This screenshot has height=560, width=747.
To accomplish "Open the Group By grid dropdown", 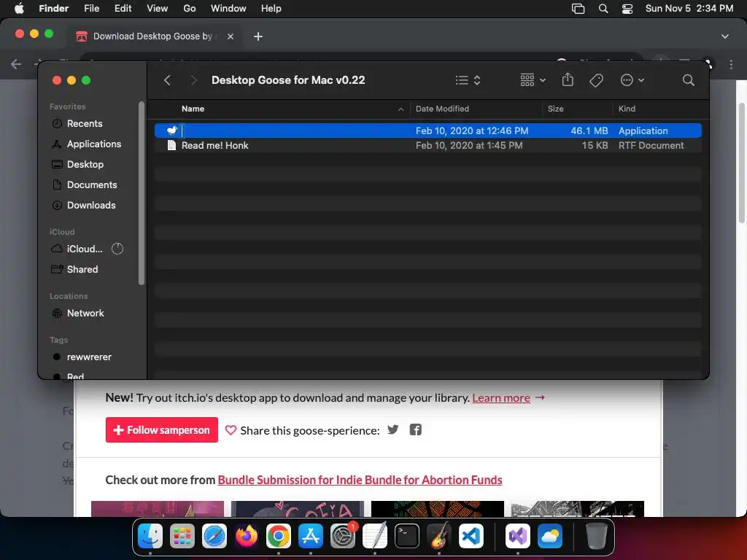I will (533, 80).
